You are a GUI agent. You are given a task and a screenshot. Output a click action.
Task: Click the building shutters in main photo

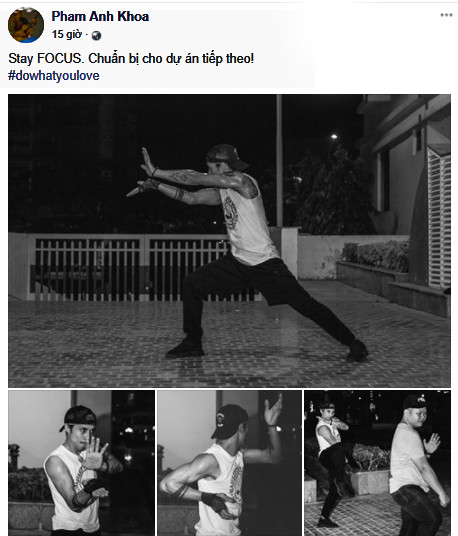439,218
